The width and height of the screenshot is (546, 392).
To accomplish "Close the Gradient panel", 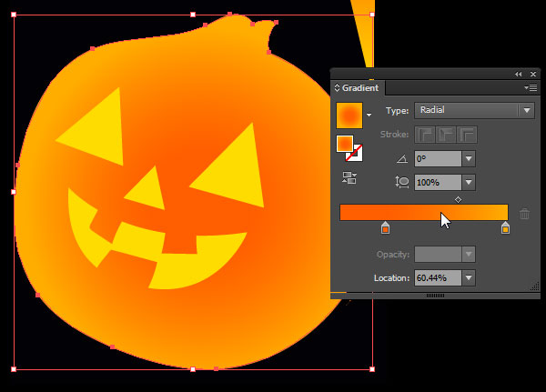I will click(x=533, y=75).
